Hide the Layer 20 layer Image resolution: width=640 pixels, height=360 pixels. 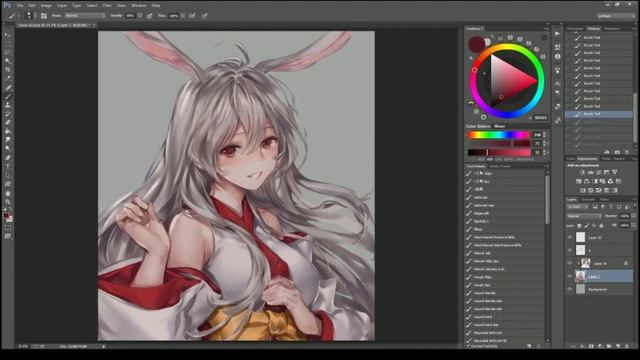pyautogui.click(x=569, y=237)
